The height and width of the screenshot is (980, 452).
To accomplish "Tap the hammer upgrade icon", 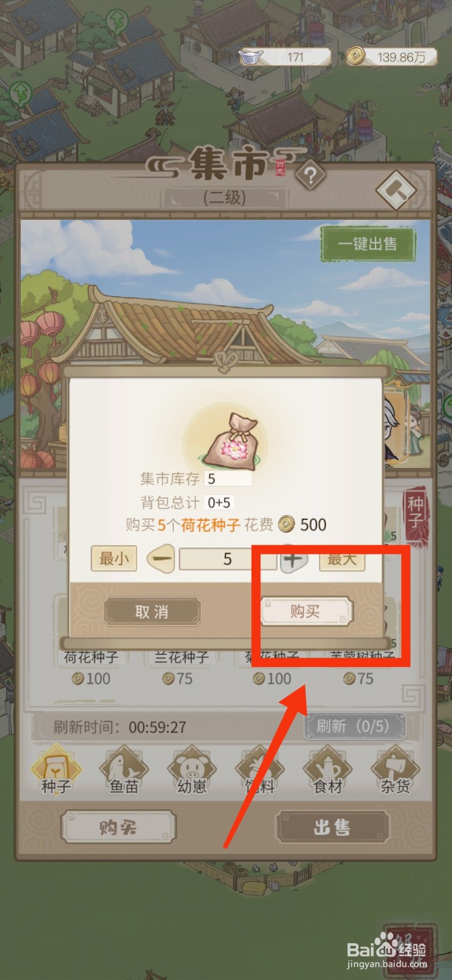I will [396, 190].
